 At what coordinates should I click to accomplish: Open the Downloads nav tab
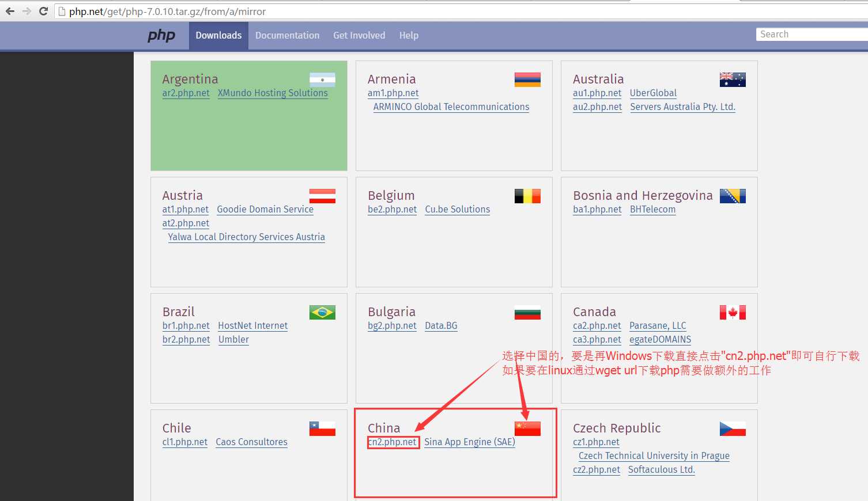tap(218, 35)
